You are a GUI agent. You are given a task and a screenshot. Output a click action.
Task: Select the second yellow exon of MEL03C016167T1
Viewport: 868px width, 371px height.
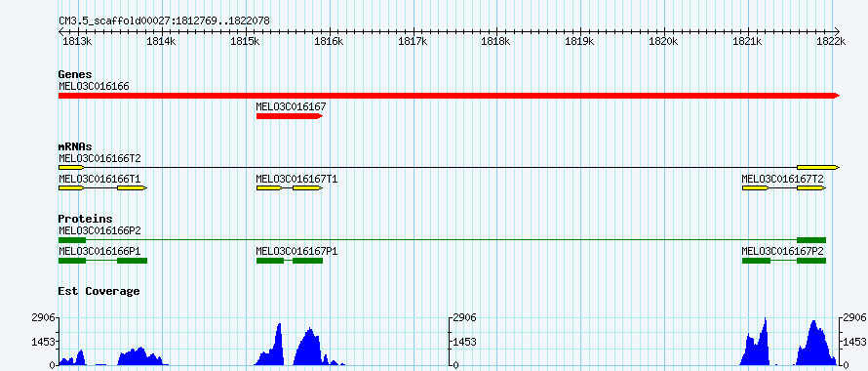tap(308, 188)
